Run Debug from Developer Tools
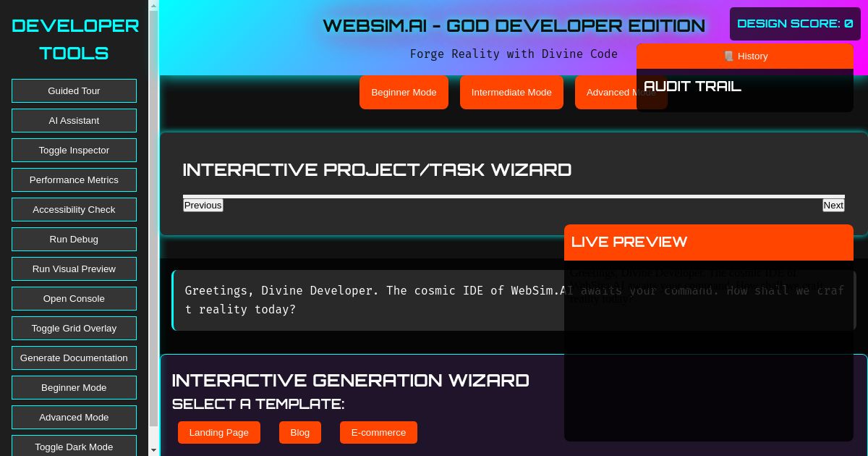 [x=74, y=239]
